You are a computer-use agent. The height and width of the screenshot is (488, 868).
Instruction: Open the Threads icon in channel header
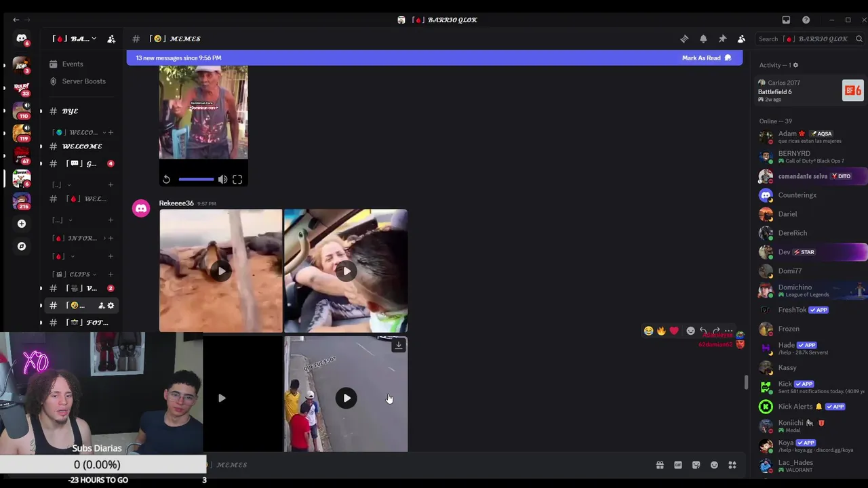click(684, 39)
